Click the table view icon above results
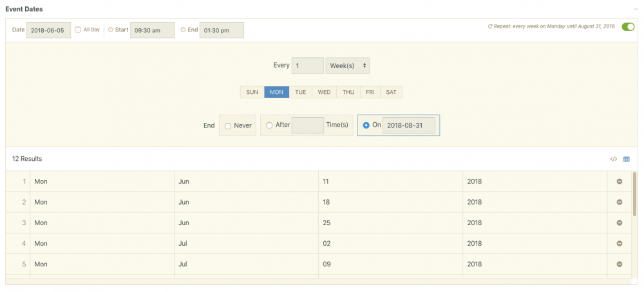This screenshot has width=644, height=292. click(x=626, y=159)
